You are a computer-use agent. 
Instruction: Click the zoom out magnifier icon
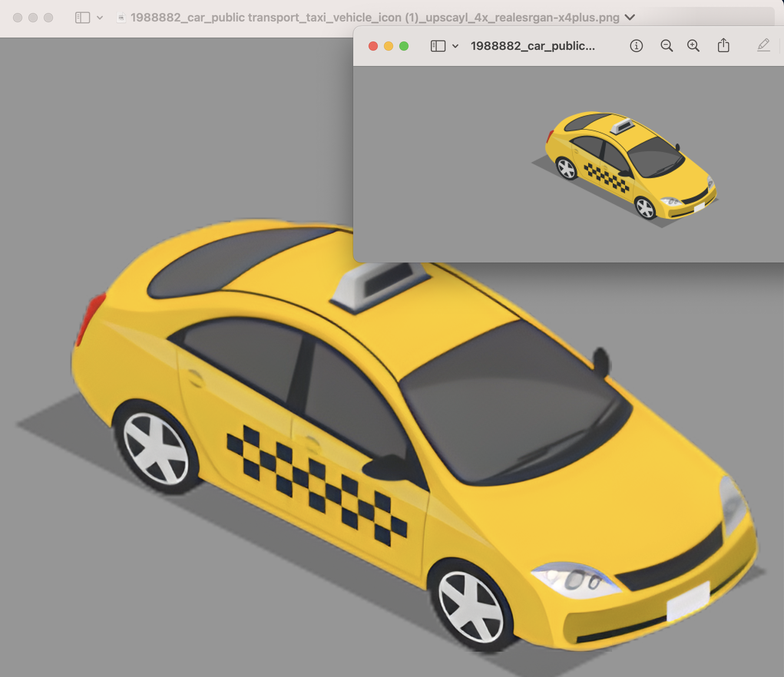click(667, 46)
